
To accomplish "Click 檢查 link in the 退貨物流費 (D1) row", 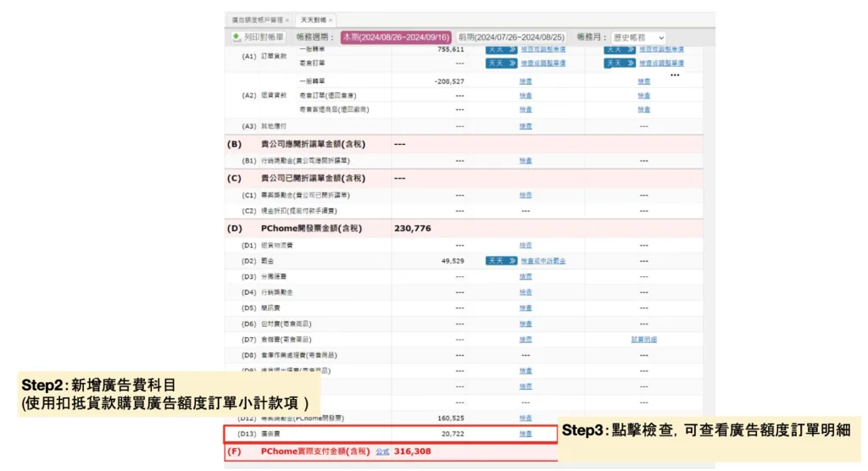I will [x=526, y=245].
